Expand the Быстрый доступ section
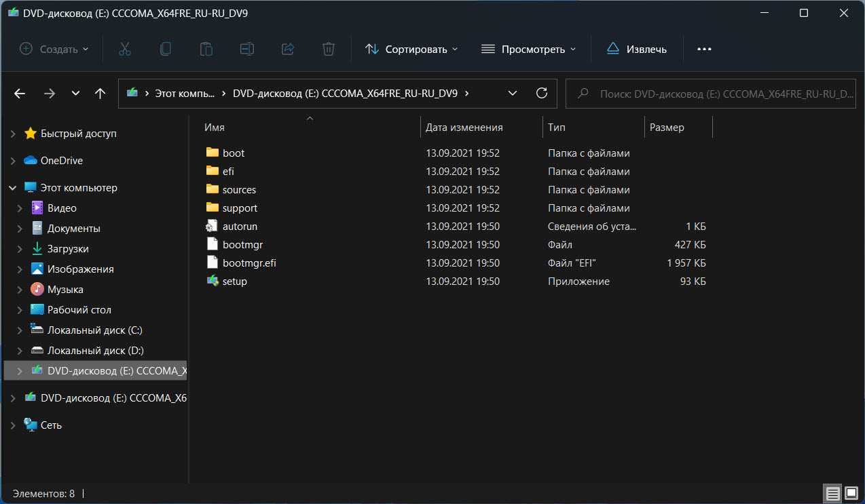 pyautogui.click(x=13, y=134)
